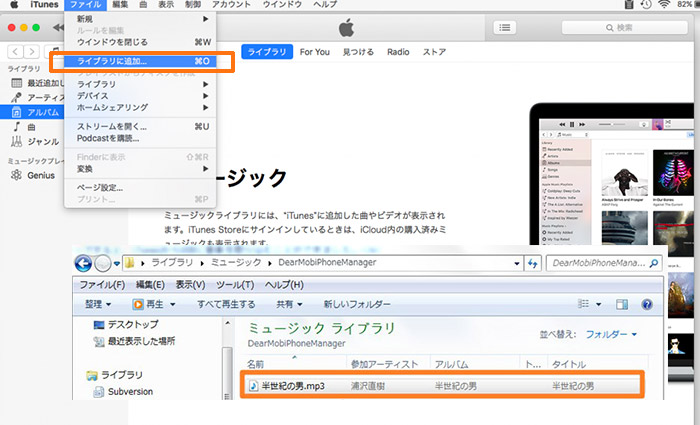Click the iTunes 検索 field
The image size is (700, 425).
(x=624, y=28)
